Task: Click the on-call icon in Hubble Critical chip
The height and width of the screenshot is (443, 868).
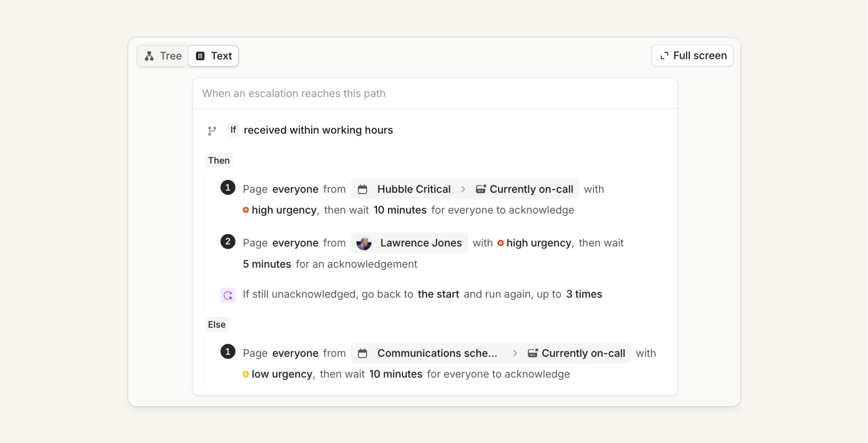Action: 481,189
